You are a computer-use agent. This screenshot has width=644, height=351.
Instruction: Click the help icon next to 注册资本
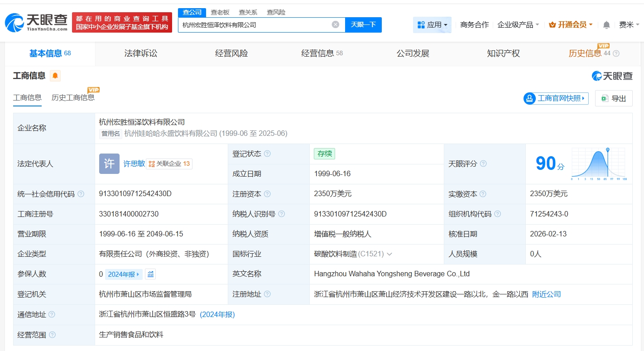pyautogui.click(x=267, y=194)
